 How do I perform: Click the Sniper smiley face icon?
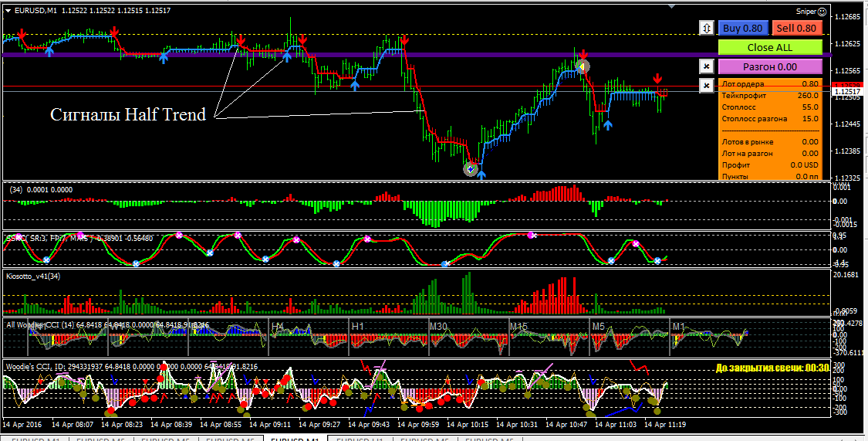coord(822,11)
